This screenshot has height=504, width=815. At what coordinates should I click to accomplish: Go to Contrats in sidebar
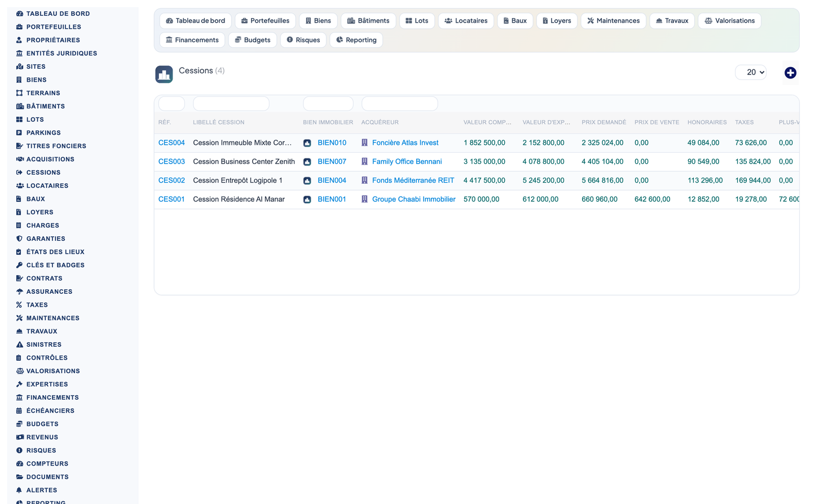[x=44, y=278]
